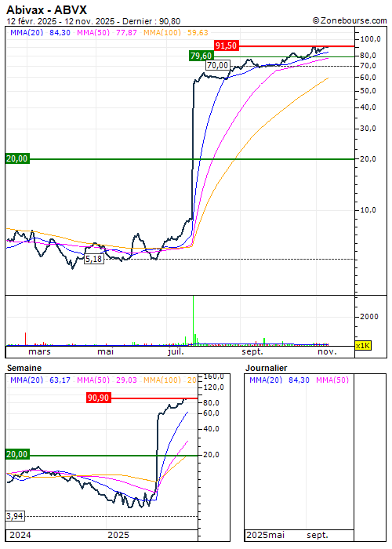Click the 3,94 low label on weekly chart
The image size is (392, 549).
15,516
